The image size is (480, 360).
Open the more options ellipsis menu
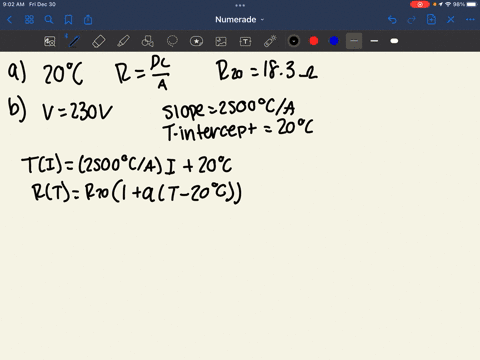click(x=470, y=20)
